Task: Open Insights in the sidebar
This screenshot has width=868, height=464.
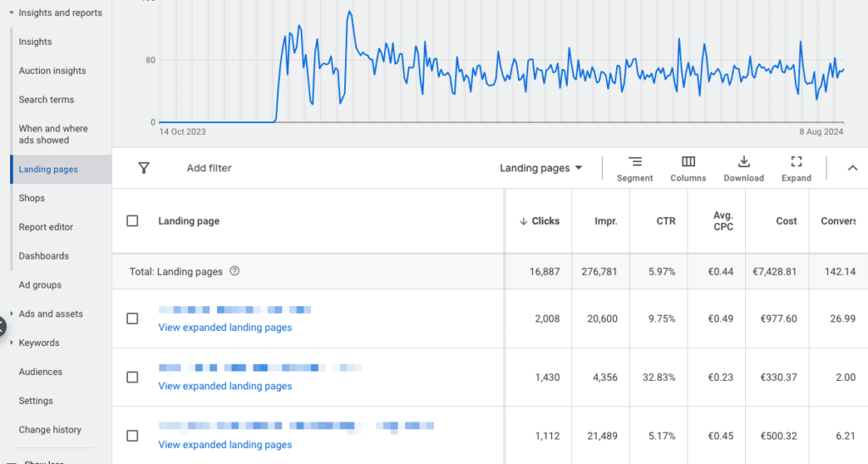Action: (36, 42)
